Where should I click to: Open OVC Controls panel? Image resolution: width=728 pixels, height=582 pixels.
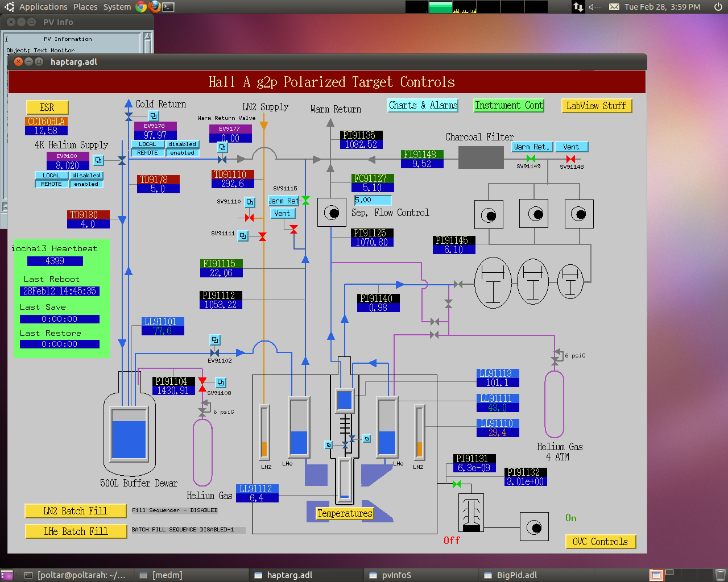tap(600, 542)
